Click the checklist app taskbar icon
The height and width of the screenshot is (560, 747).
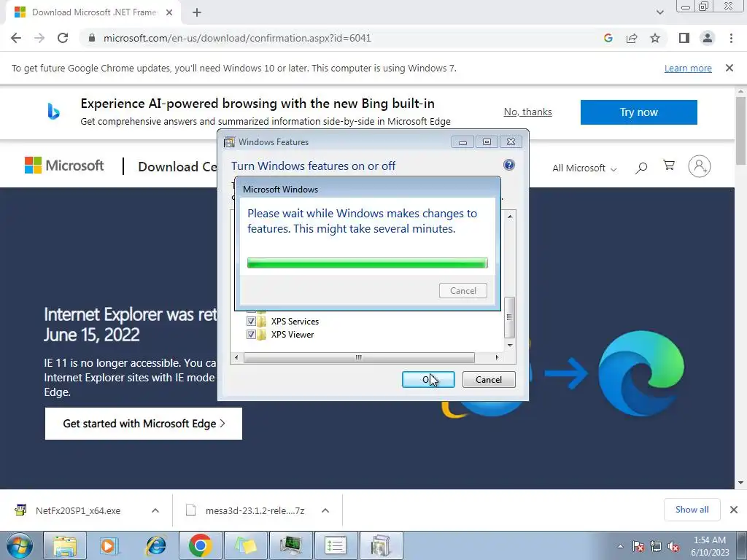[x=336, y=545]
